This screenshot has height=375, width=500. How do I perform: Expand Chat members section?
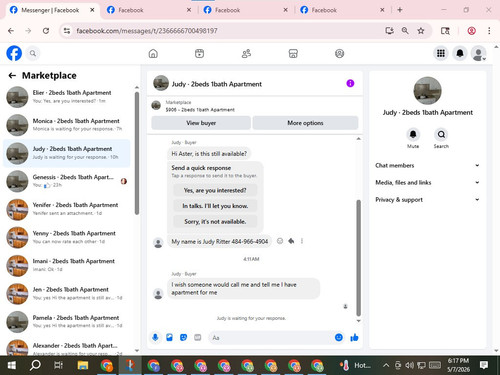pyautogui.click(x=427, y=165)
